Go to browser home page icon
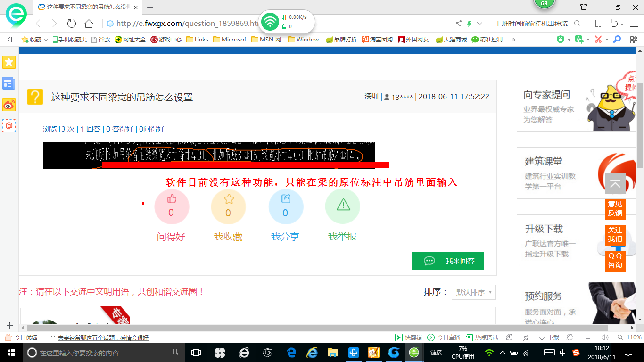Screen dimensions: 644x362 (89, 24)
